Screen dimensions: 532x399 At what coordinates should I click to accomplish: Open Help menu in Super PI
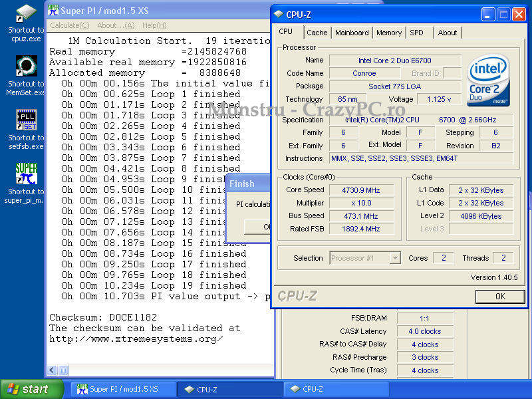154,25
